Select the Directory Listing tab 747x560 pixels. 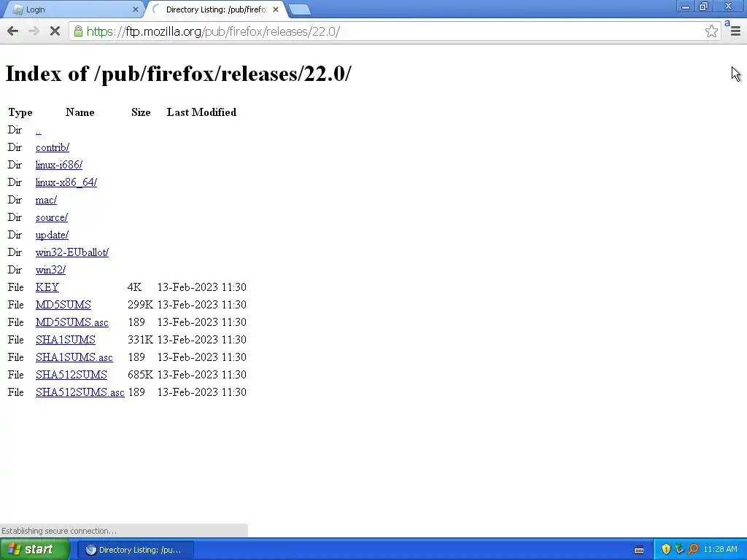(215, 9)
